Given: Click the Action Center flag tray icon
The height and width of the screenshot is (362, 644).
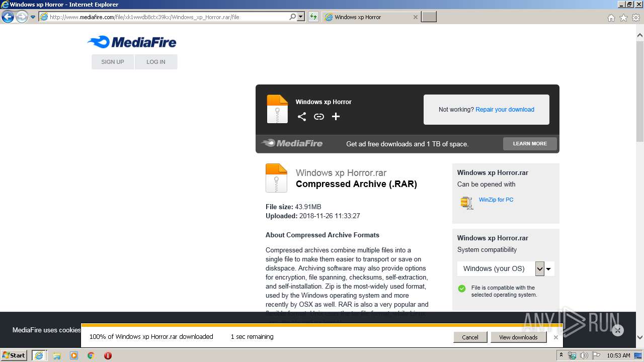Looking at the screenshot, I should tap(596, 355).
